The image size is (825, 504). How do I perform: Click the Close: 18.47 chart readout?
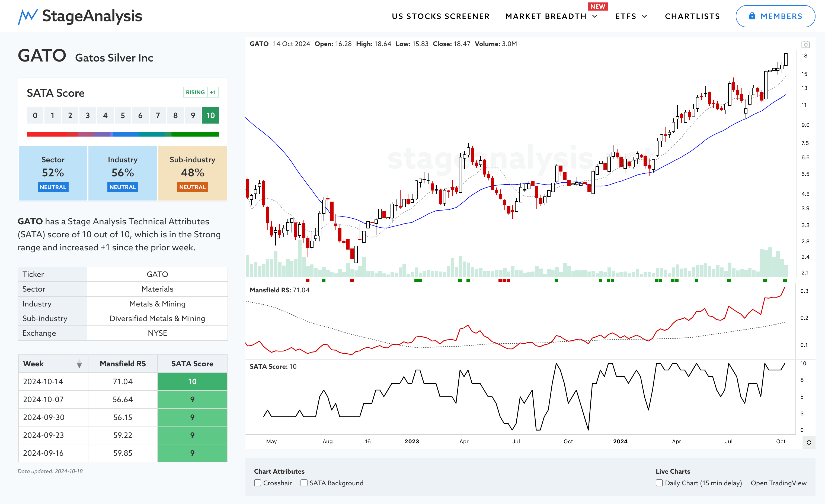coord(451,44)
